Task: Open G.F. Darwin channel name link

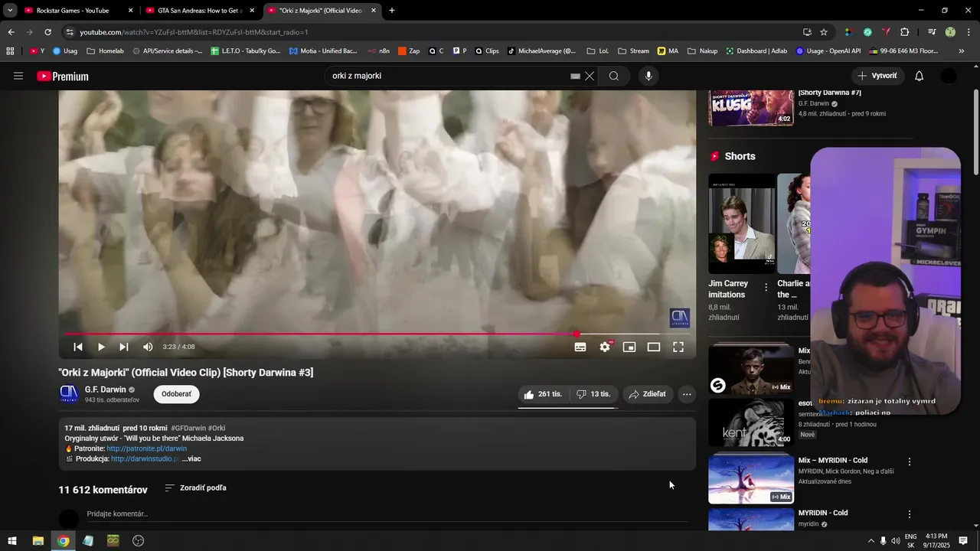Action: 106,390
